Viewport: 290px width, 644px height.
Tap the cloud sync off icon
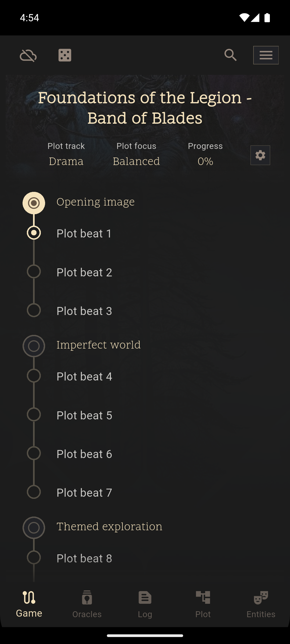tap(28, 56)
